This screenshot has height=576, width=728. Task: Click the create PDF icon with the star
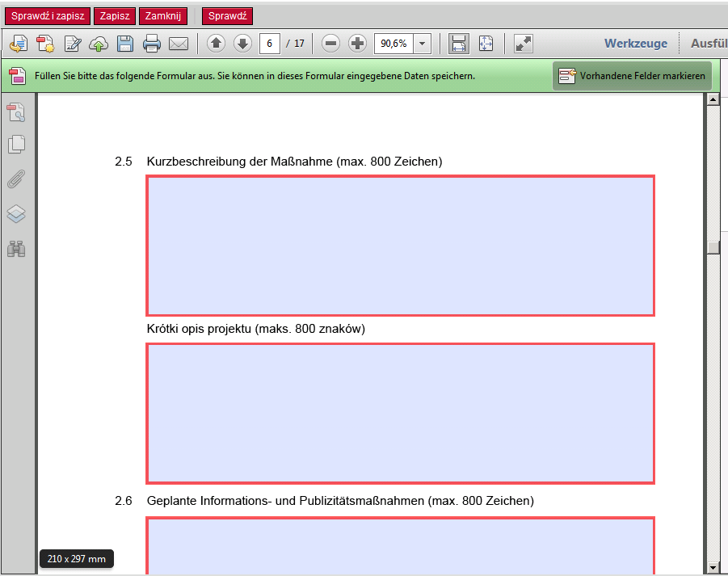45,44
